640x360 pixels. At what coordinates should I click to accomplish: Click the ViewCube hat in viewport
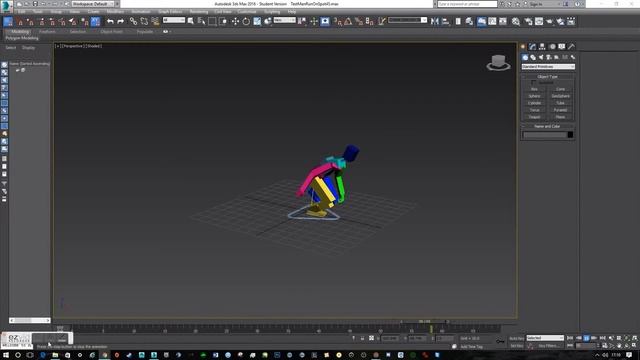(x=498, y=62)
